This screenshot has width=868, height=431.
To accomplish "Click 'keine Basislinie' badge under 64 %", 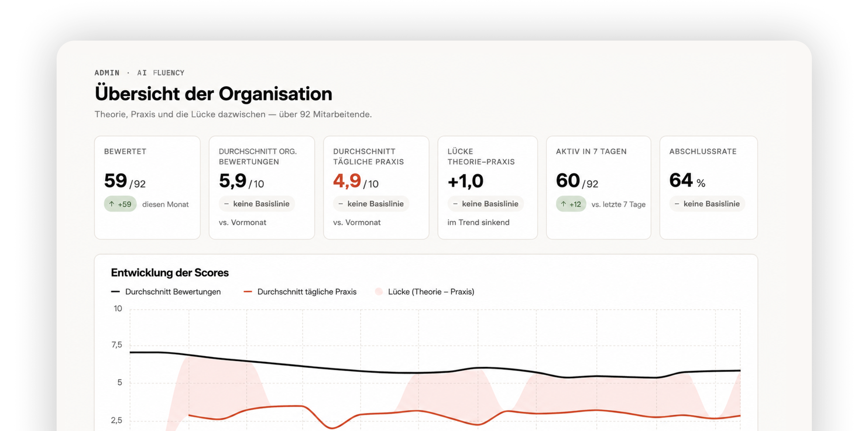I will tap(707, 204).
